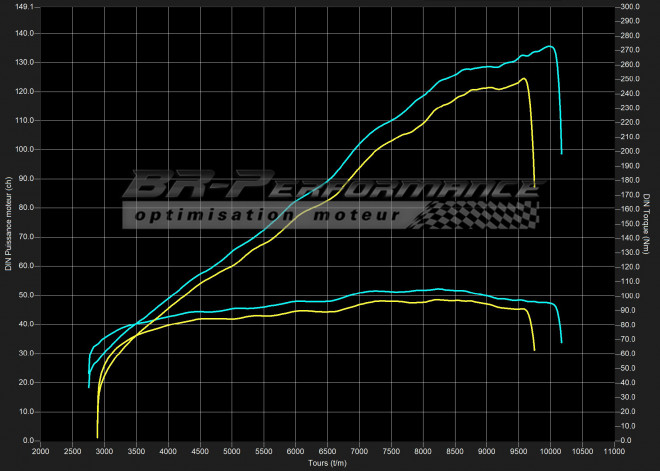Image resolution: width=660 pixels, height=471 pixels.
Task: Click the 6500 tick on the rpm axis
Action: pos(328,451)
